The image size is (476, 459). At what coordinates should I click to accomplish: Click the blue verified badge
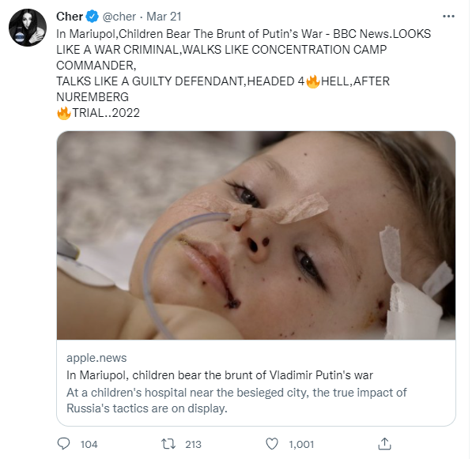(x=93, y=17)
